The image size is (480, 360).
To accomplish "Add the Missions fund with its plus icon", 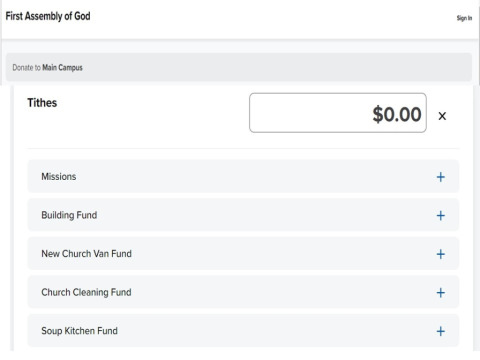I will [x=441, y=177].
